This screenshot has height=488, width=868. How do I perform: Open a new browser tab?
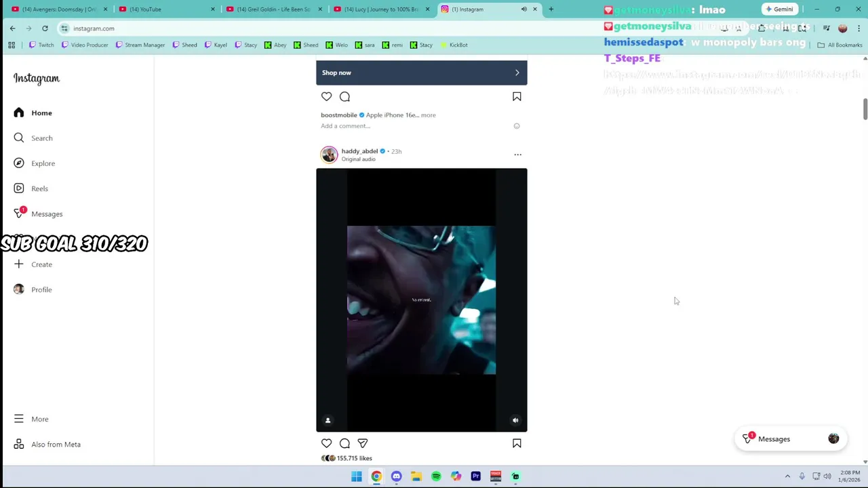(551, 9)
